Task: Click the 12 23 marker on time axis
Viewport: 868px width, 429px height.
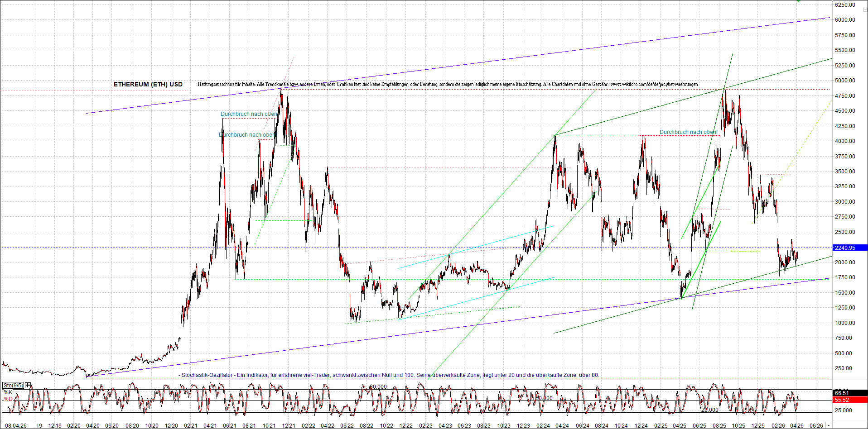Action: pyautogui.click(x=523, y=426)
